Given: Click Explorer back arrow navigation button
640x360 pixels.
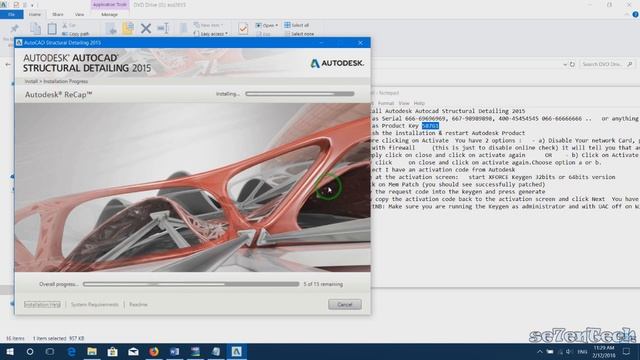Looking at the screenshot, I should tap(8, 64).
